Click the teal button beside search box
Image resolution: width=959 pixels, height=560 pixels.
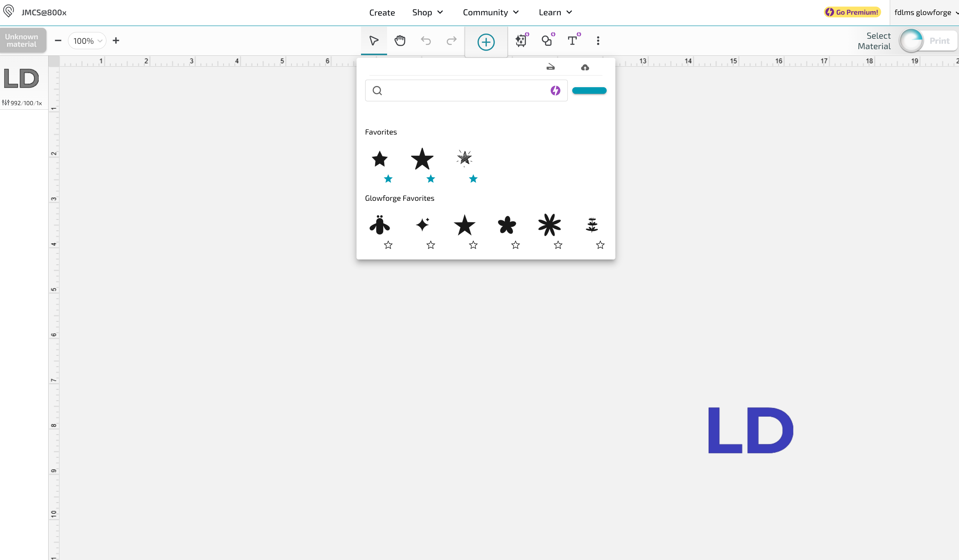click(x=589, y=90)
